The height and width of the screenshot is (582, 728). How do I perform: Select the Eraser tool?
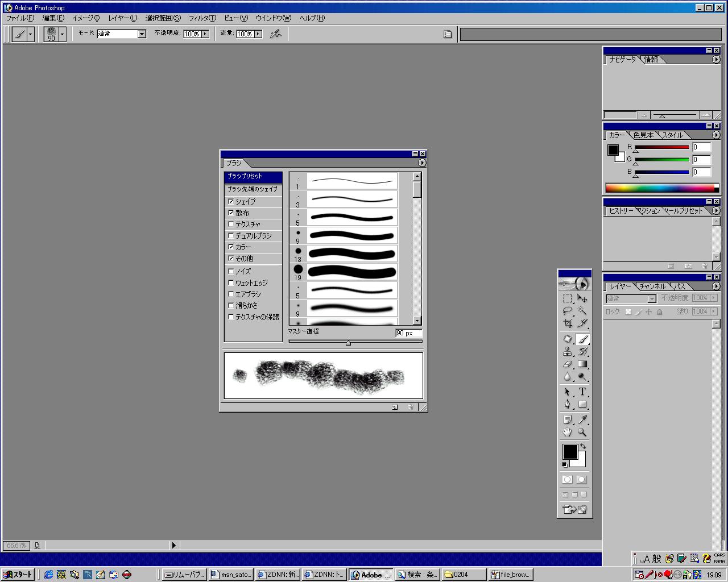(568, 364)
